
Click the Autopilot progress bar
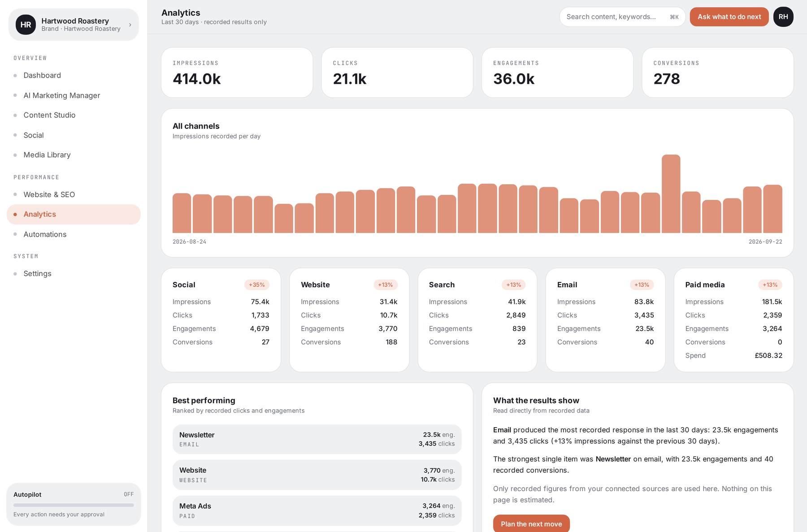[x=74, y=505]
